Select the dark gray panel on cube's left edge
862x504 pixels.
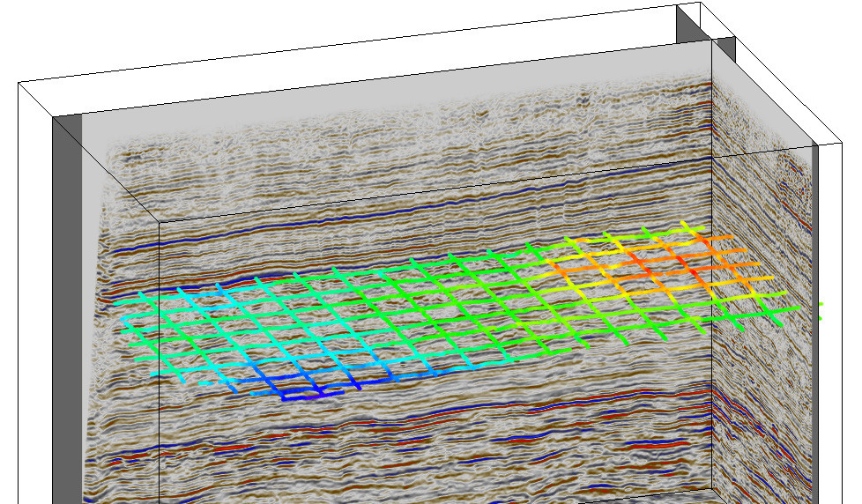coord(66,308)
